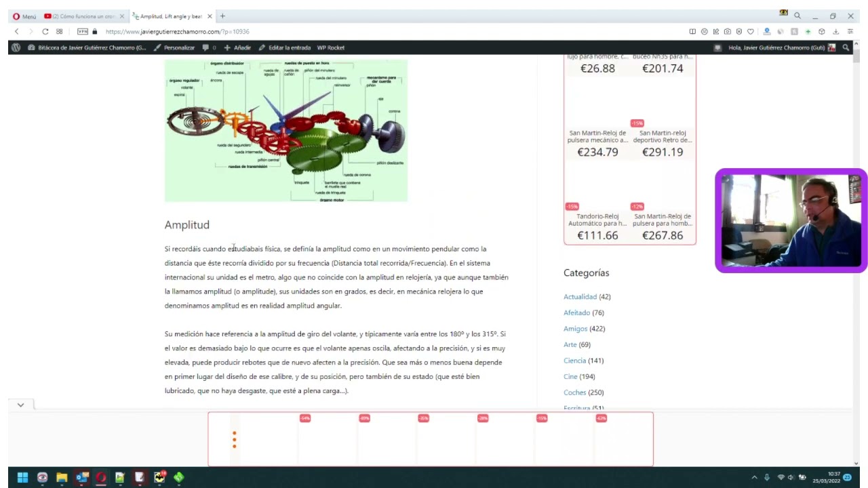Screen dimensions: 868x488
Task: Open Speed Dial start page
Action: tap(60, 32)
